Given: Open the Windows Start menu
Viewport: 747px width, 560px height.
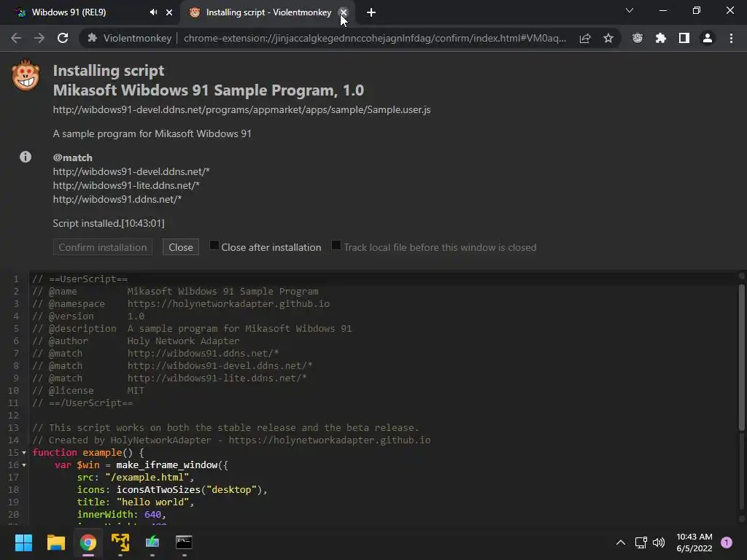Looking at the screenshot, I should [23, 542].
